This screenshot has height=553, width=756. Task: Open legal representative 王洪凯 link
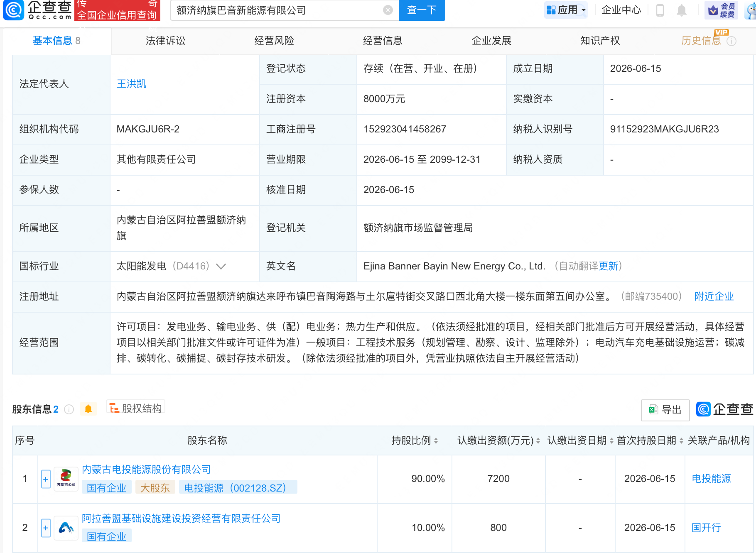(x=131, y=84)
